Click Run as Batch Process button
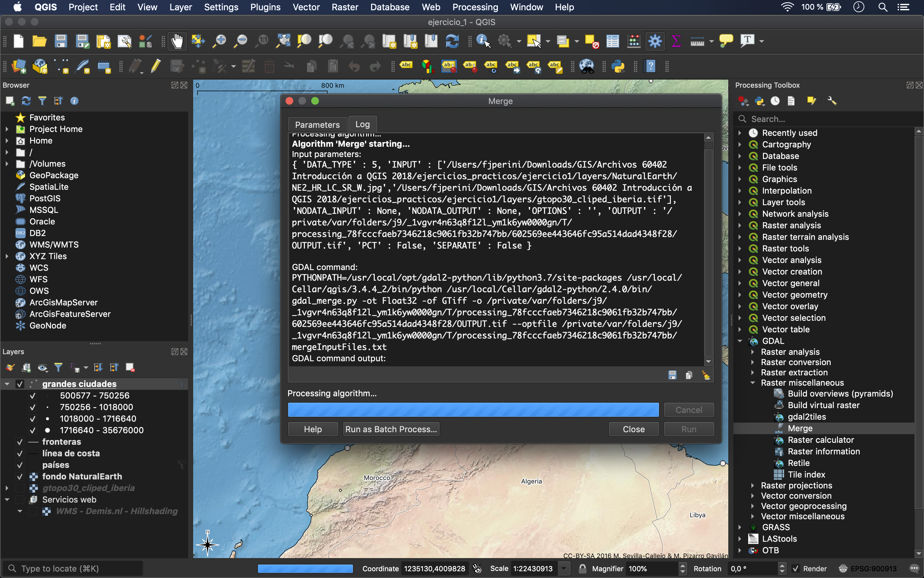The image size is (924, 578). click(391, 429)
